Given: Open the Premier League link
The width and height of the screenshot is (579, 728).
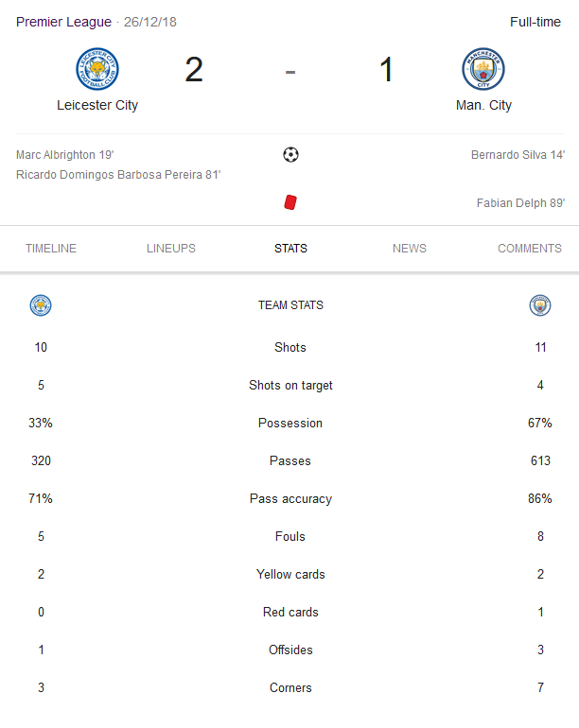Looking at the screenshot, I should click(63, 22).
